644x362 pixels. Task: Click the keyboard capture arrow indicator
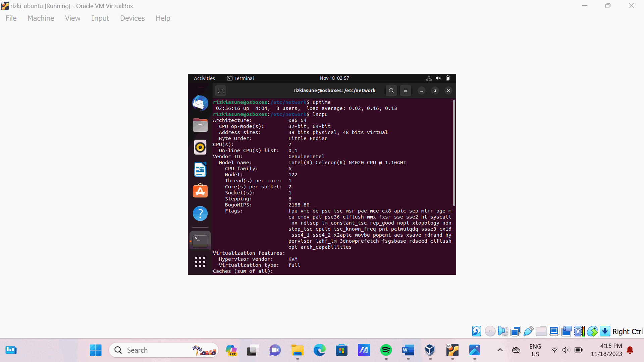[x=605, y=331]
